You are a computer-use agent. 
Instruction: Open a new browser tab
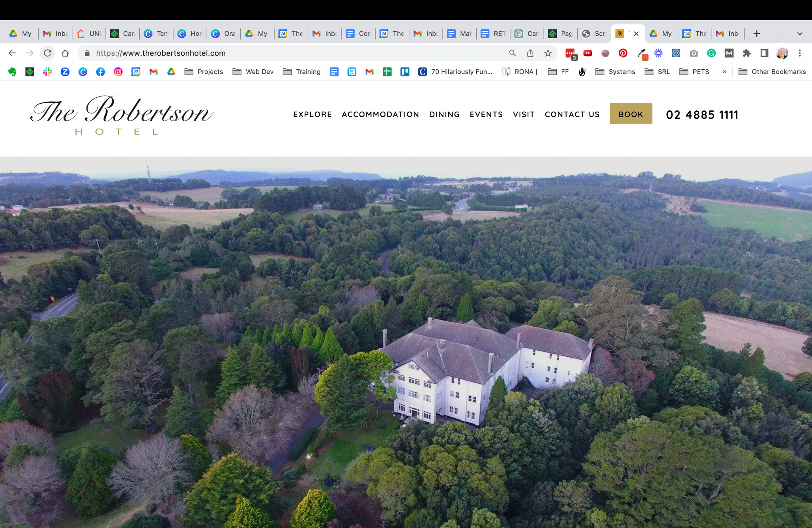756,34
